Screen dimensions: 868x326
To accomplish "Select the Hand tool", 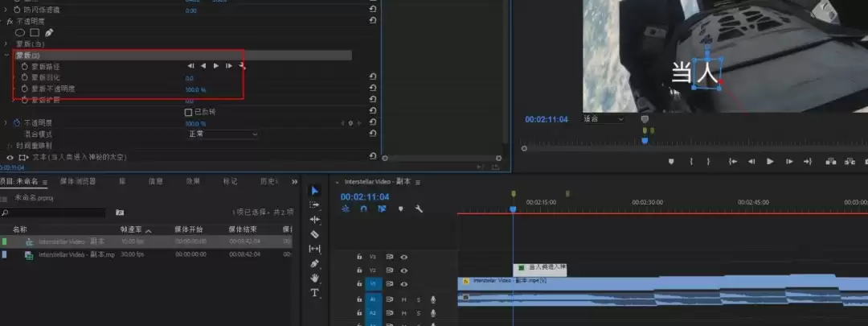I will click(x=314, y=278).
